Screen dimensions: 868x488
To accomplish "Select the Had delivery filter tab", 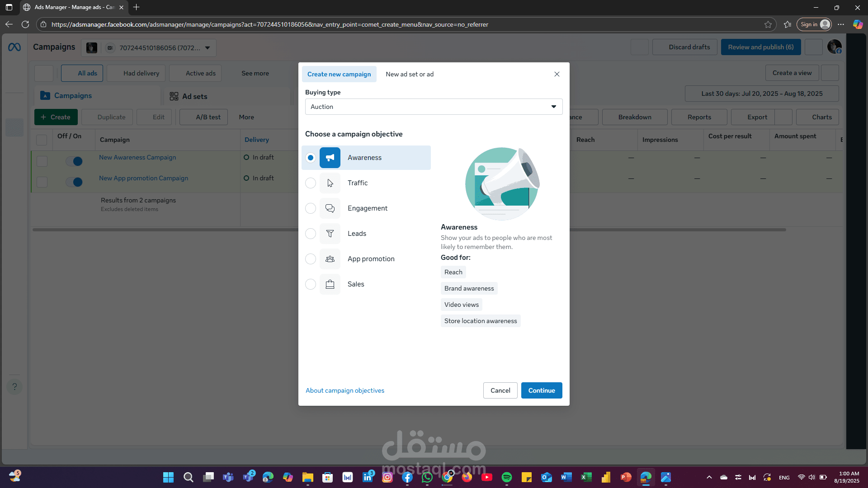I will [x=136, y=73].
